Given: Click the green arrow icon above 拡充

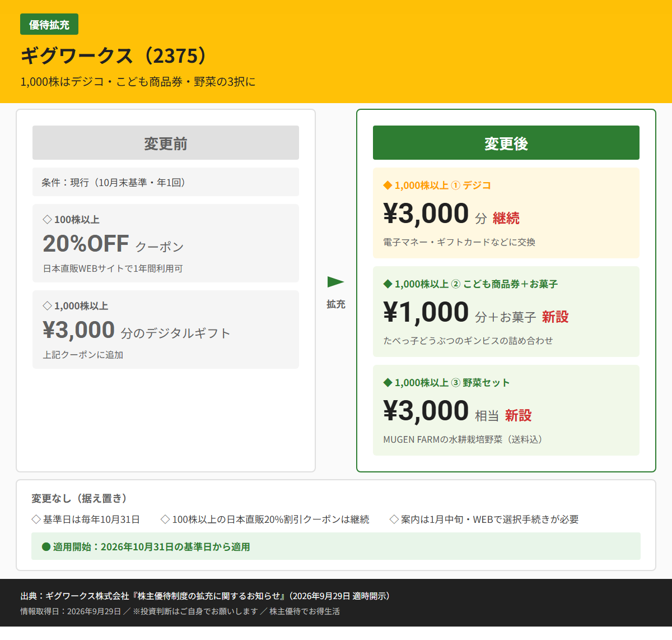Looking at the screenshot, I should pyautogui.click(x=335, y=281).
